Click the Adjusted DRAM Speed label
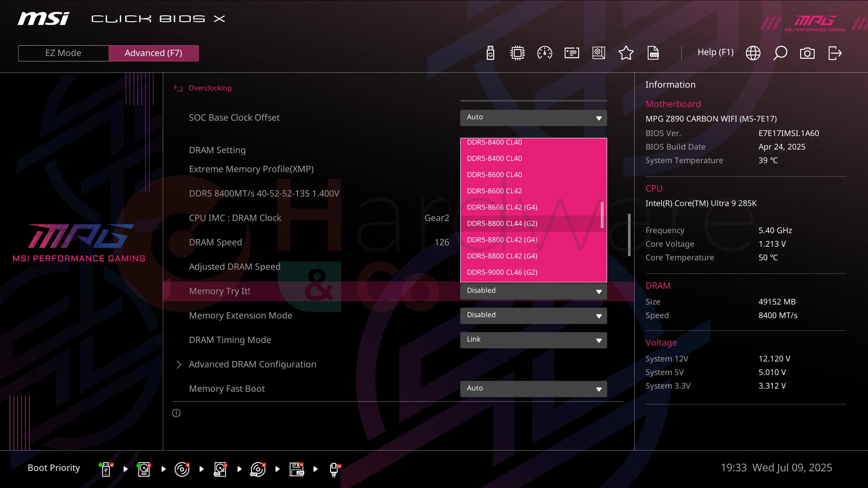868x488 pixels. (235, 267)
